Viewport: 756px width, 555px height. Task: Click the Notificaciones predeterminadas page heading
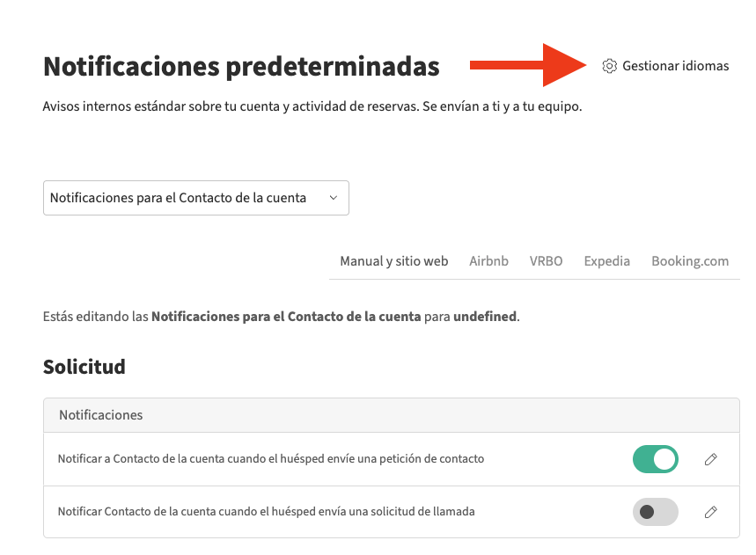pyautogui.click(x=241, y=66)
